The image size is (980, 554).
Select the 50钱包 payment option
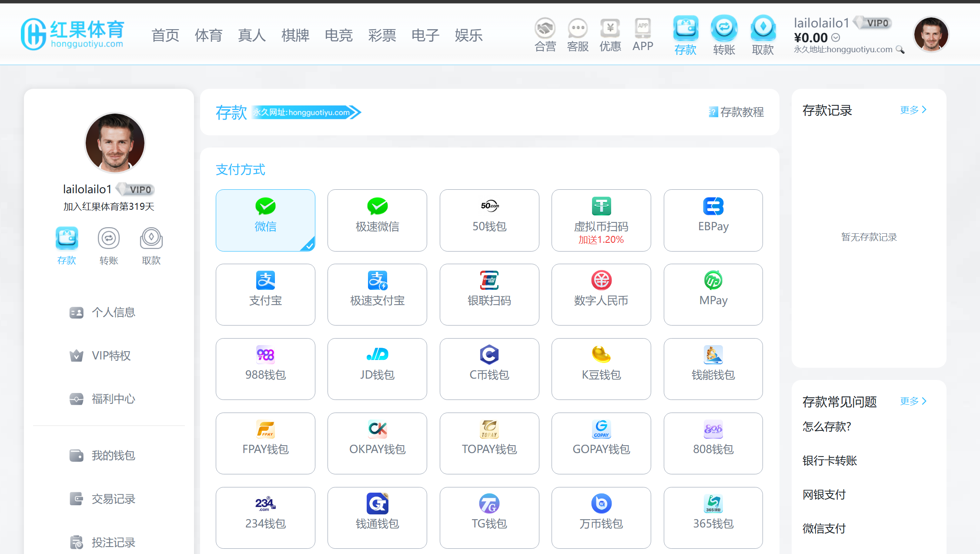point(489,220)
